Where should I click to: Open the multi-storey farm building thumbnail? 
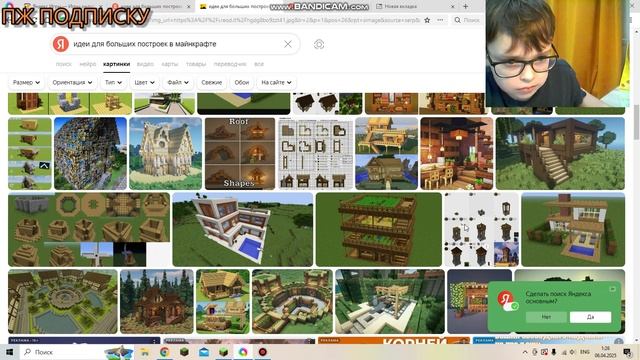[378, 229]
